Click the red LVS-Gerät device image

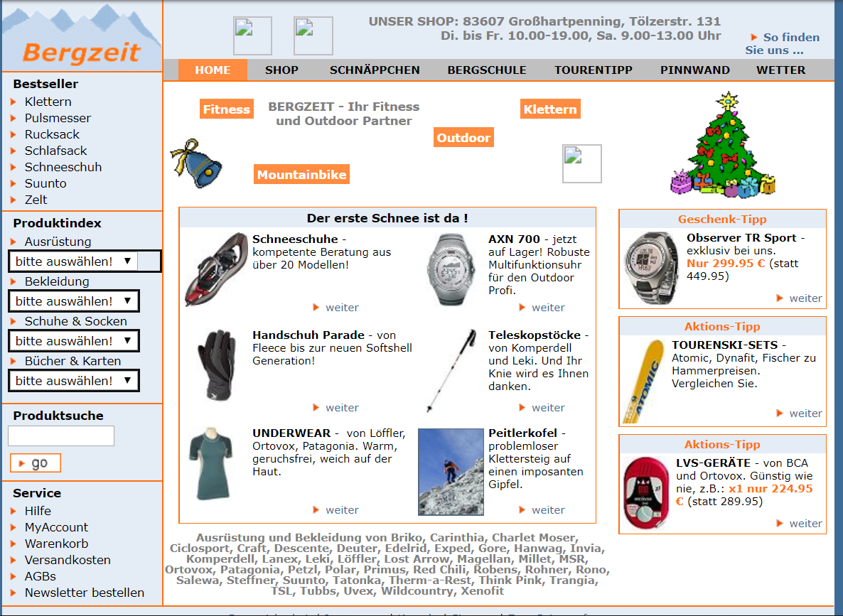pos(645,494)
